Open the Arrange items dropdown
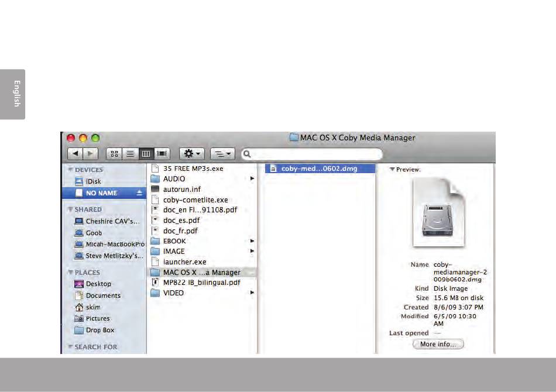Screen dimensions: 556x392 point(222,153)
